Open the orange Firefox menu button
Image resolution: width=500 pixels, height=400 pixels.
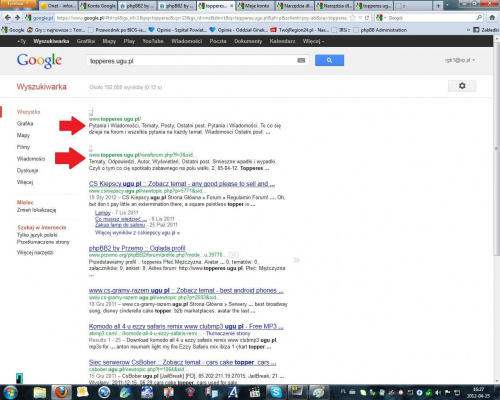pyautogui.click(x=18, y=4)
